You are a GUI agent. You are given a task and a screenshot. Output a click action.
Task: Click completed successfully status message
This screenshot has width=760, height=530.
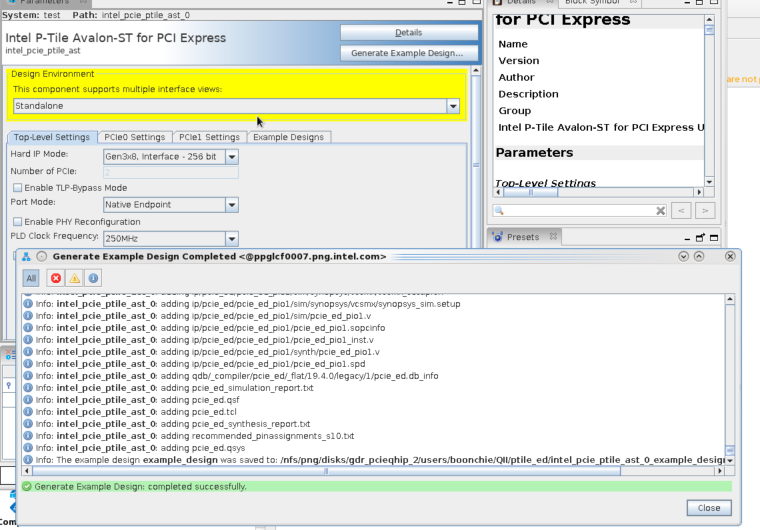(x=141, y=486)
